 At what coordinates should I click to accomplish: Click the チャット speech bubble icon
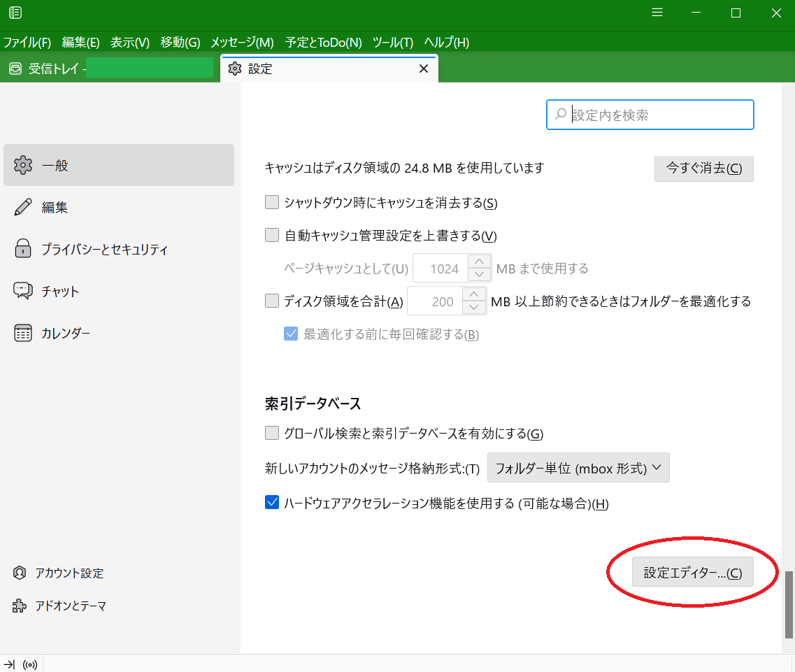[x=23, y=291]
